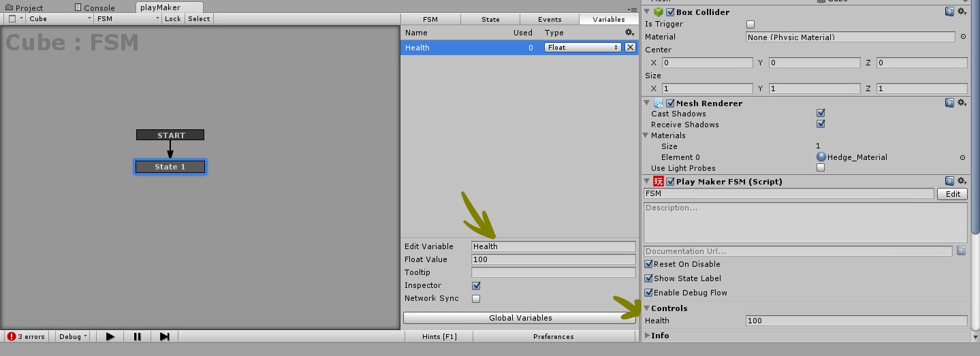Click the Edit button for FSM
Viewport: 980px width, 356px height.
pos(953,194)
